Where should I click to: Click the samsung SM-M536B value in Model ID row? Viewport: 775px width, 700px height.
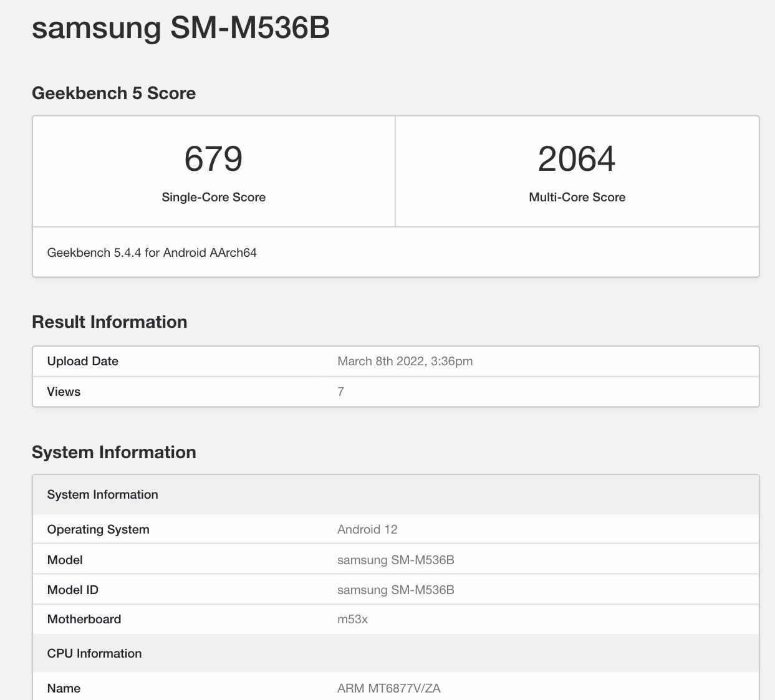pos(395,590)
